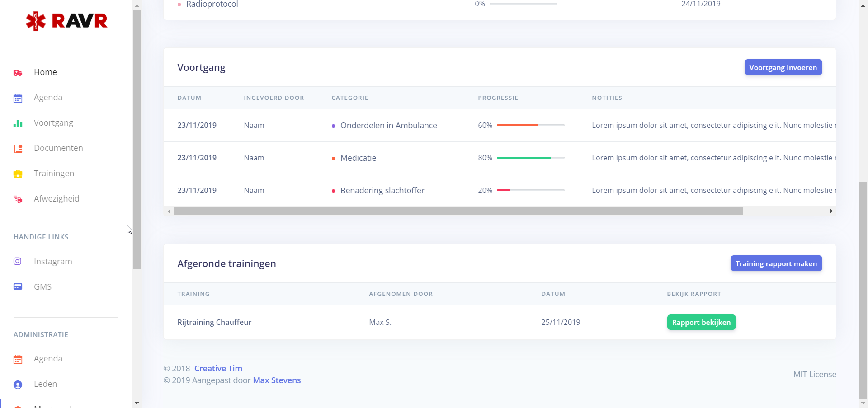Click the Medicatie 80% progress bar
The width and height of the screenshot is (868, 408).
[x=530, y=158]
